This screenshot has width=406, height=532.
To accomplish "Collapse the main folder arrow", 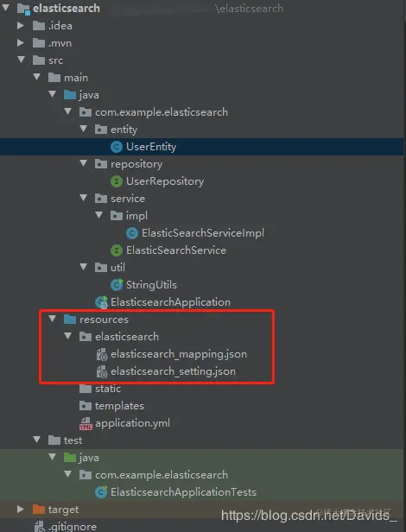I will pos(37,77).
